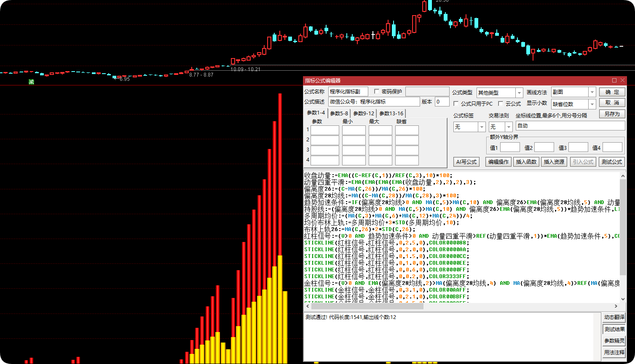Click the 值4 Y-axis boundary field
The width and height of the screenshot is (635, 364).
[612, 147]
